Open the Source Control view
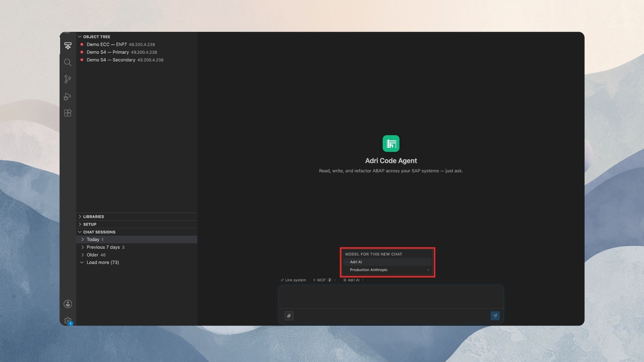The height and width of the screenshot is (362, 644). (x=68, y=79)
